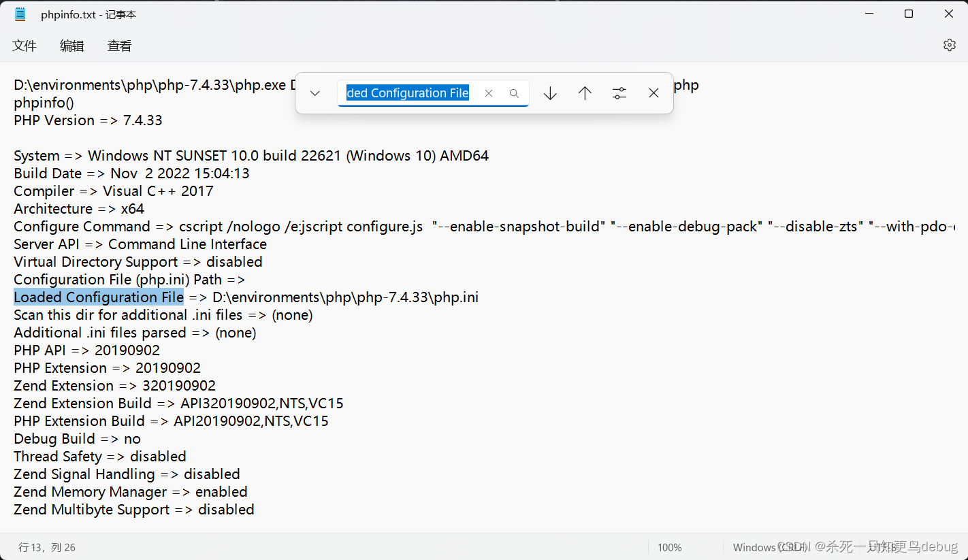Click the 100% zoom indicator
The width and height of the screenshot is (968, 560).
pyautogui.click(x=669, y=547)
